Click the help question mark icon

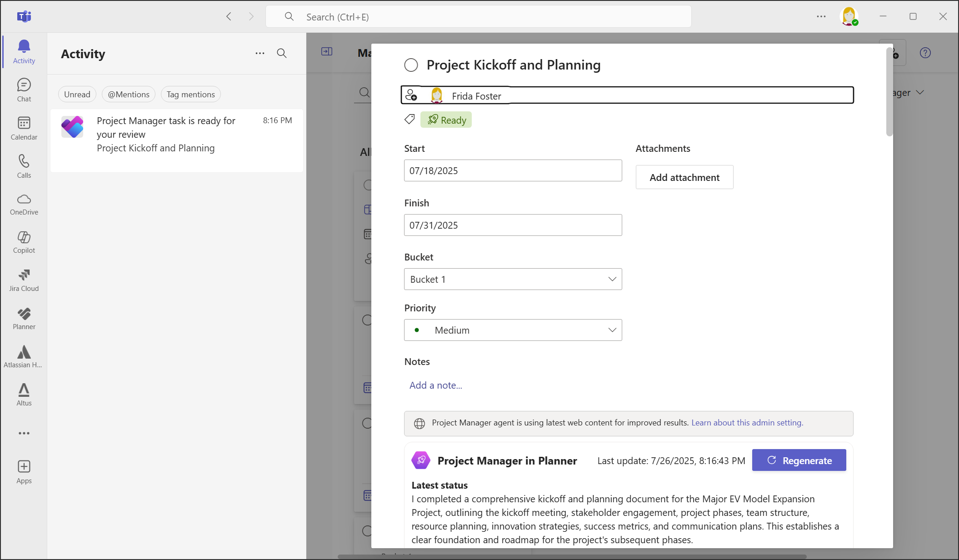pos(925,53)
